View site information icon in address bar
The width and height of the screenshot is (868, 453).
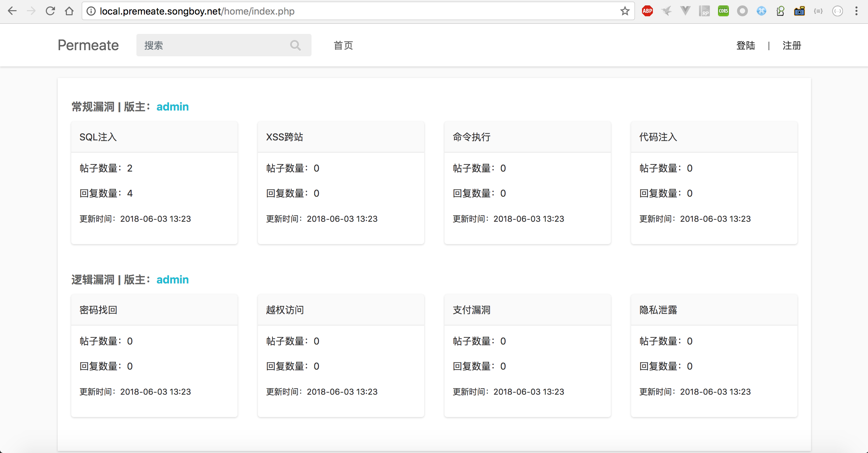(x=91, y=11)
